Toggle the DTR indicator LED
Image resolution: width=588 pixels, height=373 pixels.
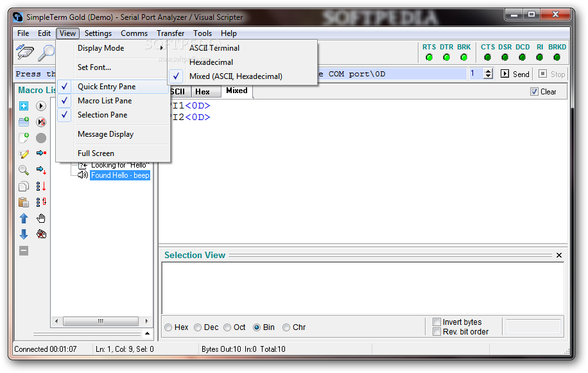pyautogui.click(x=447, y=57)
